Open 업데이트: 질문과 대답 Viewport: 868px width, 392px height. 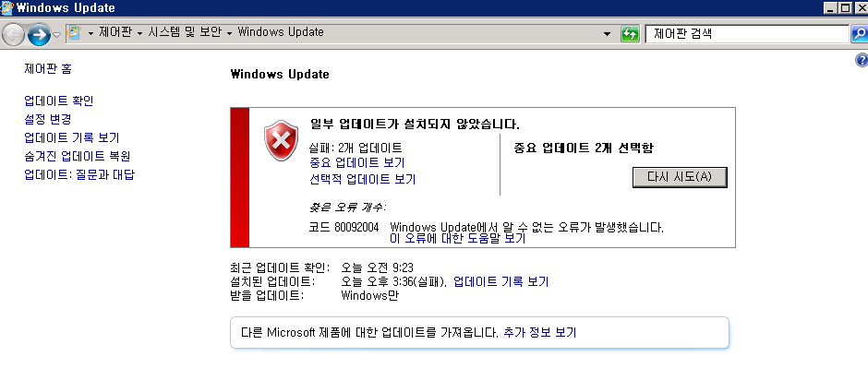point(79,175)
